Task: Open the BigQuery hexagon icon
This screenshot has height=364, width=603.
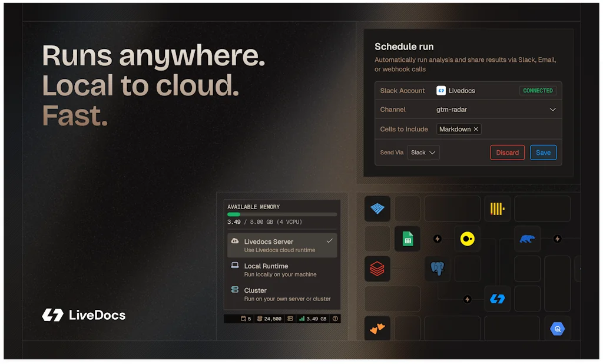Action: [x=558, y=328]
